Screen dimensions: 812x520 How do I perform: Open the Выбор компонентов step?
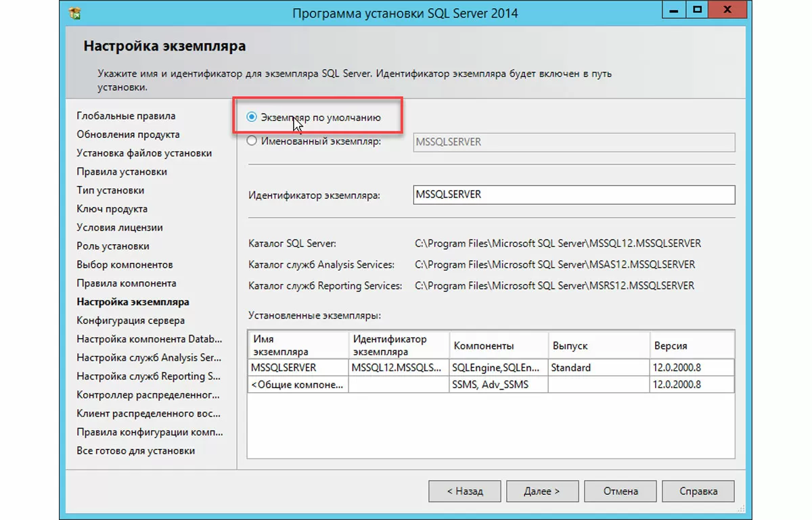tap(125, 264)
